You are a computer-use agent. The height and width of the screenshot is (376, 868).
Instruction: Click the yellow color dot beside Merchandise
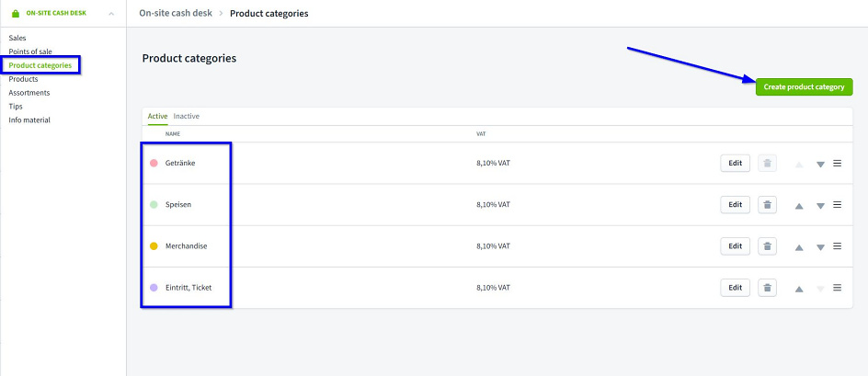point(154,245)
